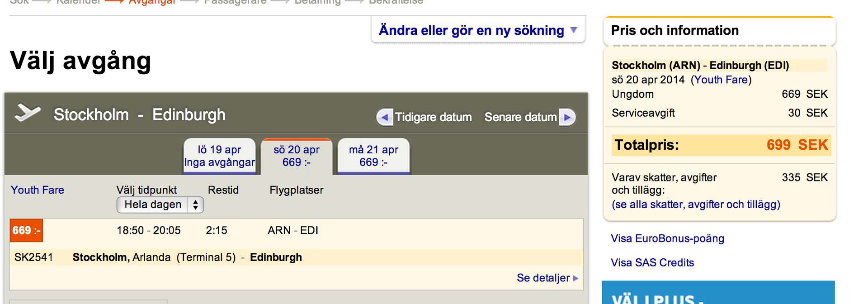Click the SK2541 flight number
Viewport: 868px width, 304px height.
coord(33,257)
